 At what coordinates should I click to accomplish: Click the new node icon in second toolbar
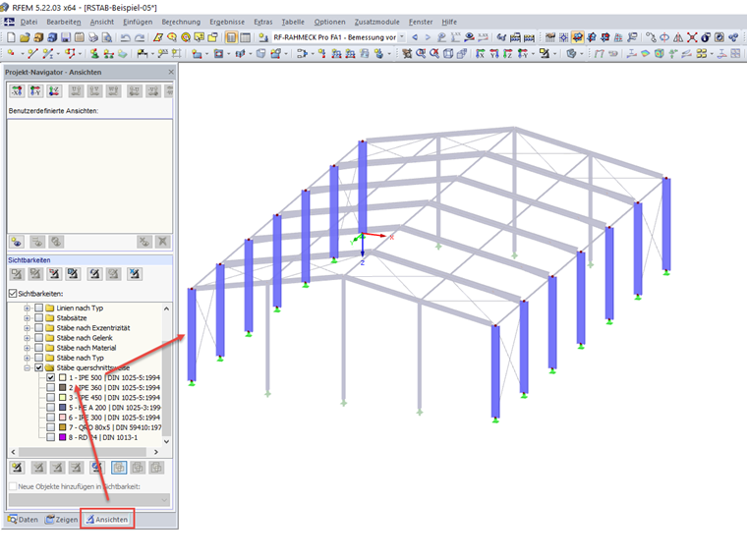point(11,54)
